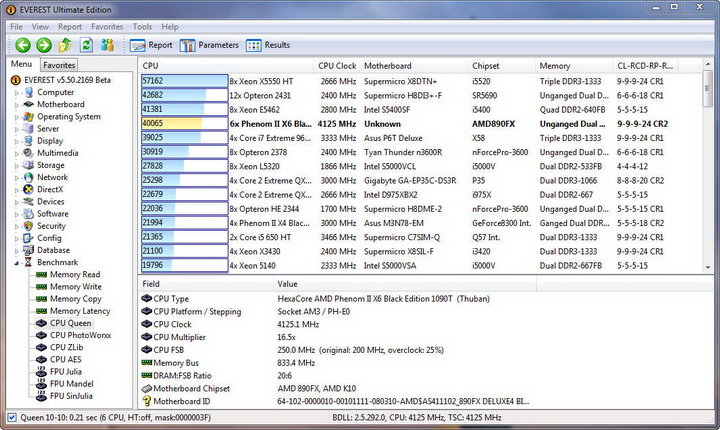Image resolution: width=720 pixels, height=430 pixels.
Task: Expand the Motherboard tree node
Action: [x=17, y=105]
